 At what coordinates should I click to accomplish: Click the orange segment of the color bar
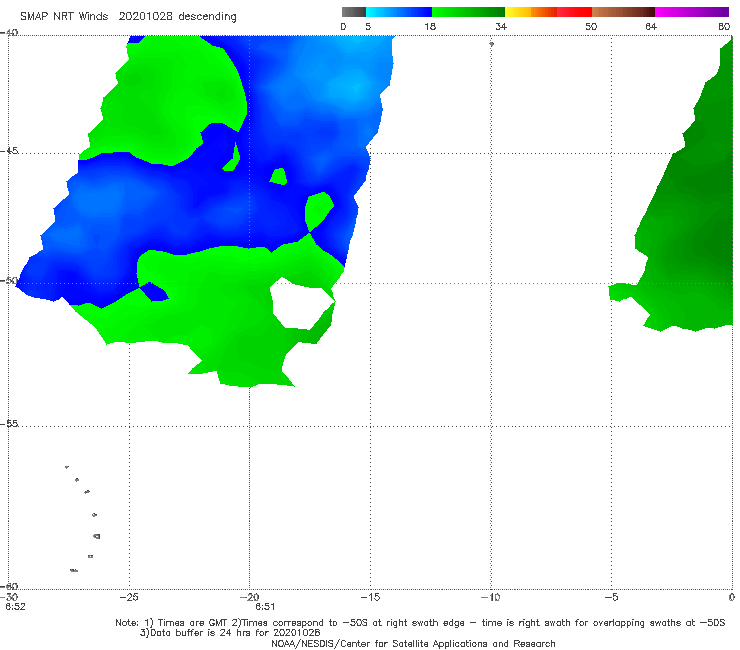pyautogui.click(x=544, y=12)
